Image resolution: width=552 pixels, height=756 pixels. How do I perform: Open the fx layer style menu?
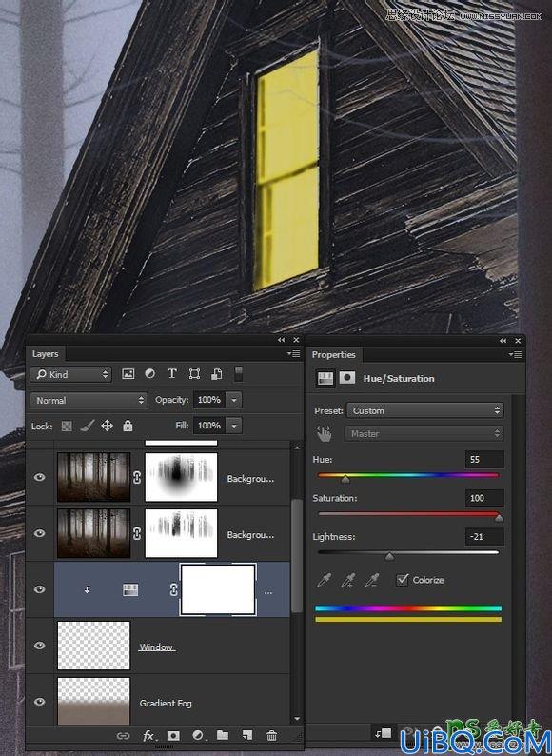coord(149,736)
